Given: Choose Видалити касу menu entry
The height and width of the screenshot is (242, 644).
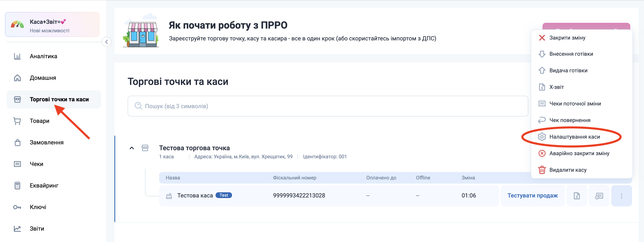Looking at the screenshot, I should pyautogui.click(x=568, y=170).
